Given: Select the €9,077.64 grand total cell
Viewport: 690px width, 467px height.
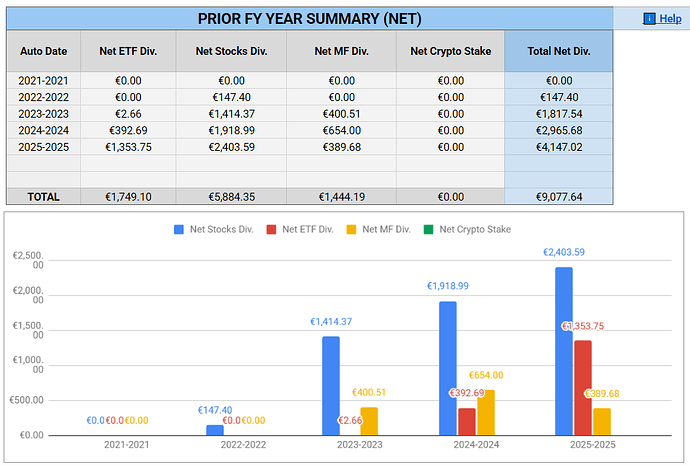Looking at the screenshot, I should pos(559,197).
